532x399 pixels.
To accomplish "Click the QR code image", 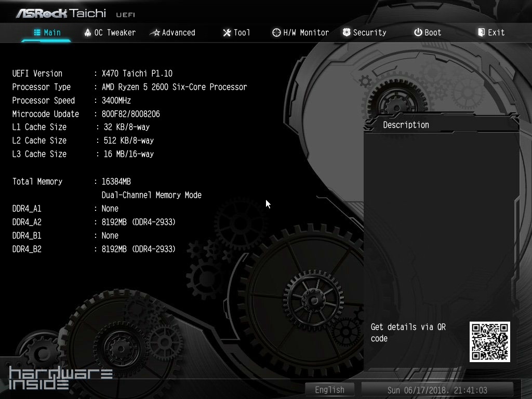I will 489,341.
